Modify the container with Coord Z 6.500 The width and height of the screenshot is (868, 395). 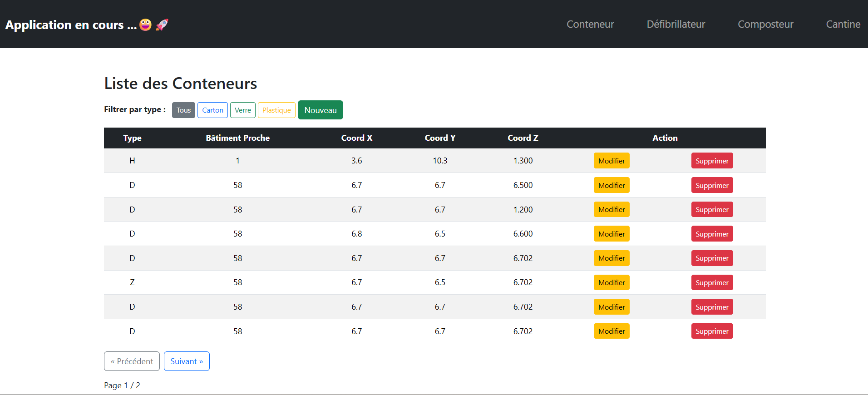click(x=611, y=185)
